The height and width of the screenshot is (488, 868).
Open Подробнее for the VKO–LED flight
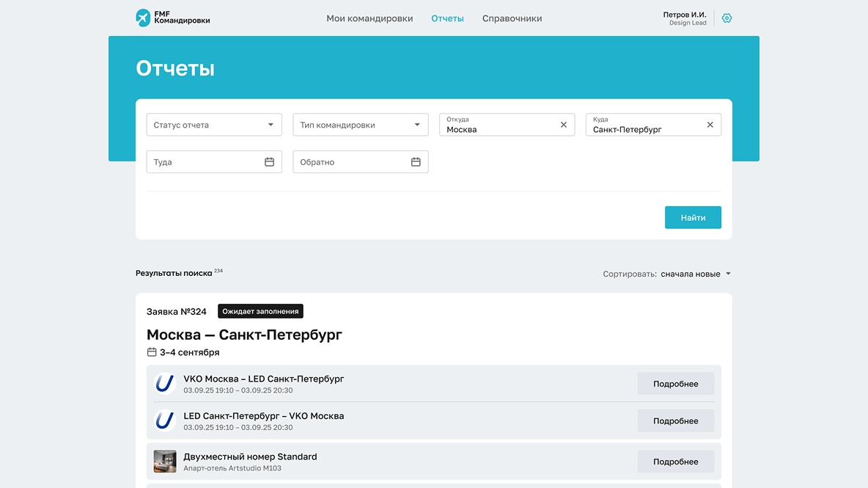[675, 383]
